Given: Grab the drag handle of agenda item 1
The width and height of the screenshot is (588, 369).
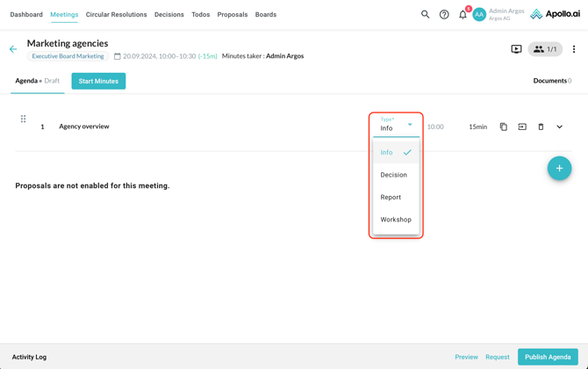Looking at the screenshot, I should [24, 119].
